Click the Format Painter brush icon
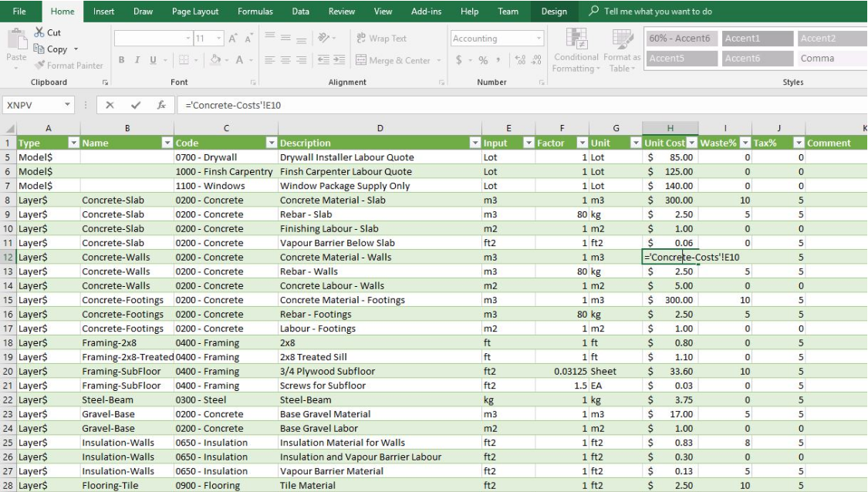868x492 pixels. pyautogui.click(x=39, y=66)
